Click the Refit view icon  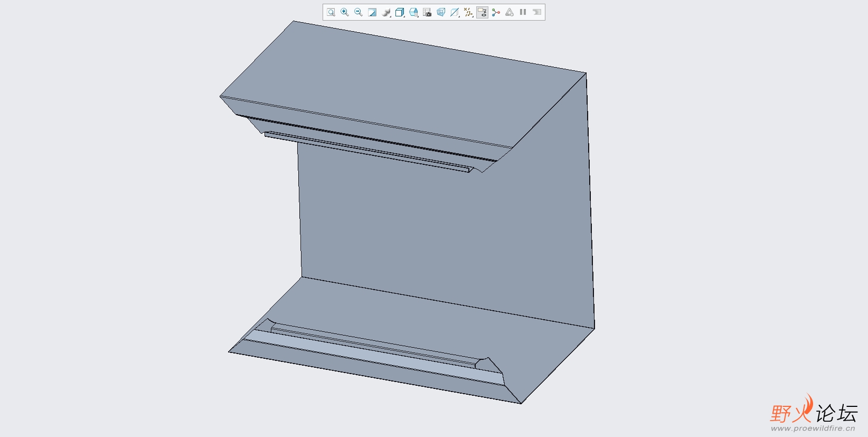point(331,12)
